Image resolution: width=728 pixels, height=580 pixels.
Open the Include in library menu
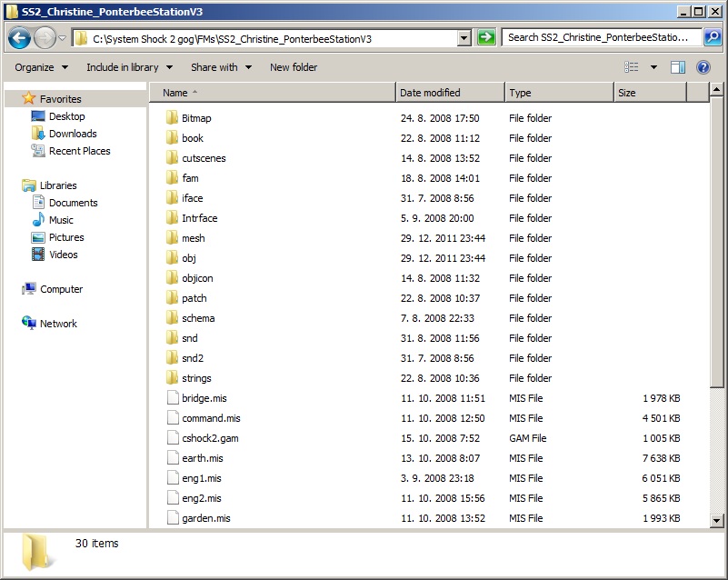click(130, 67)
